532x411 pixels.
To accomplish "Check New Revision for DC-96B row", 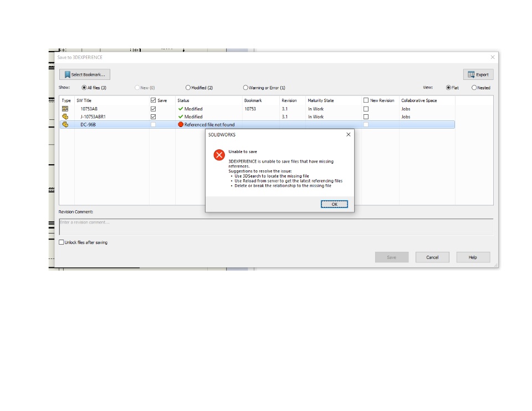I will coord(366,125).
